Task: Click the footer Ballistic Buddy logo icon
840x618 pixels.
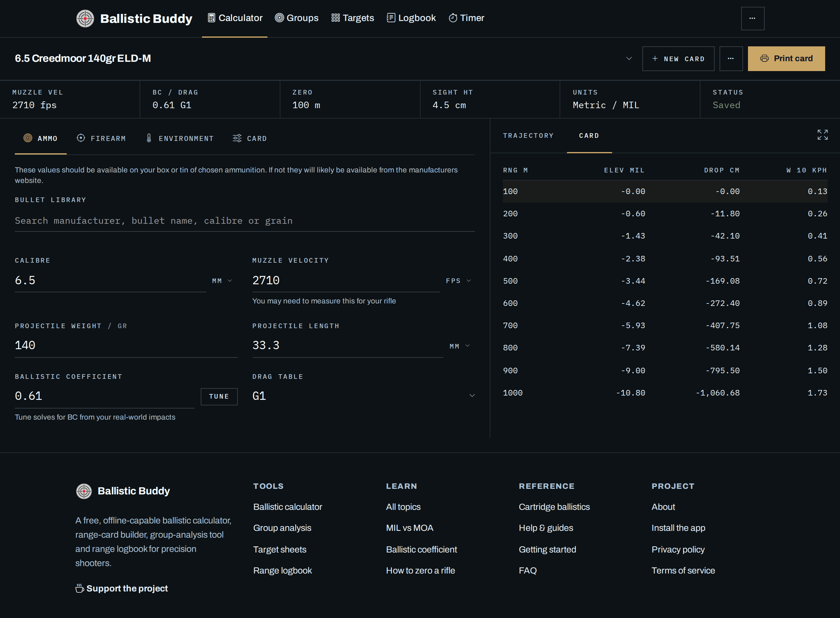Action: click(x=84, y=491)
